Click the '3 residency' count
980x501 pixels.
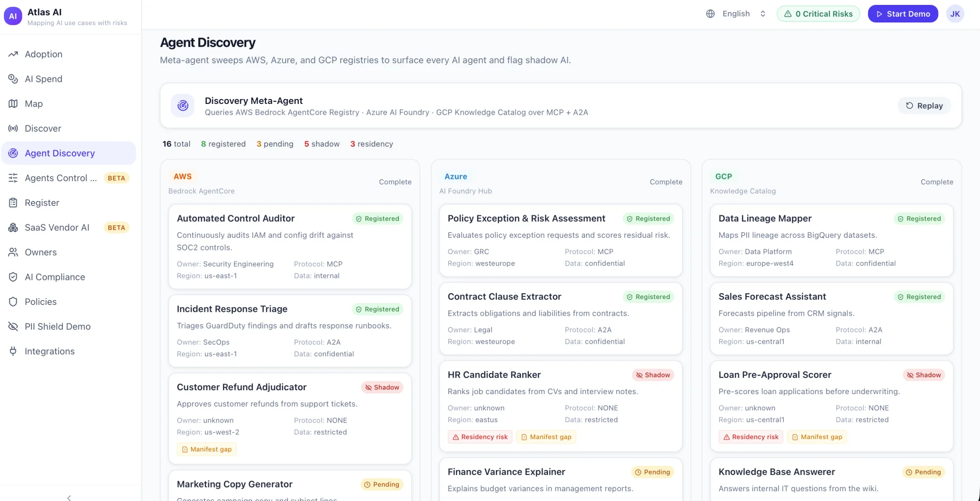click(371, 144)
